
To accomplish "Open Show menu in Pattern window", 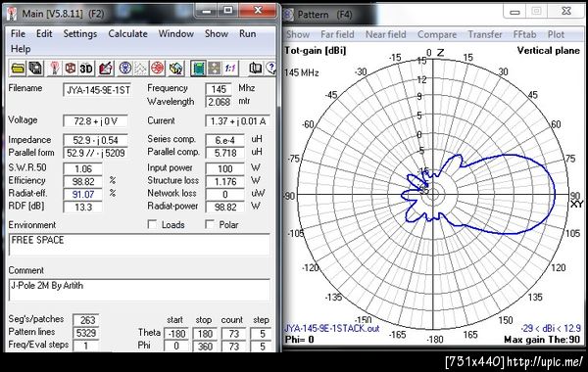I will tap(298, 34).
